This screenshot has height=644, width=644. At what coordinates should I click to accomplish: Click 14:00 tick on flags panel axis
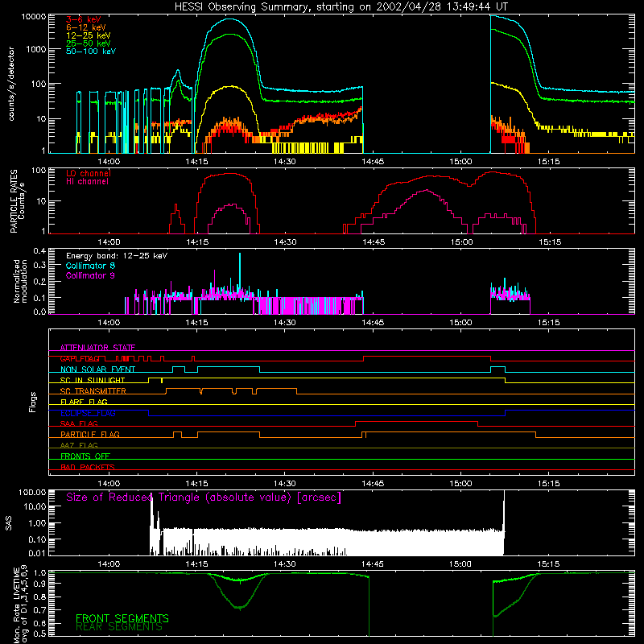pos(109,484)
